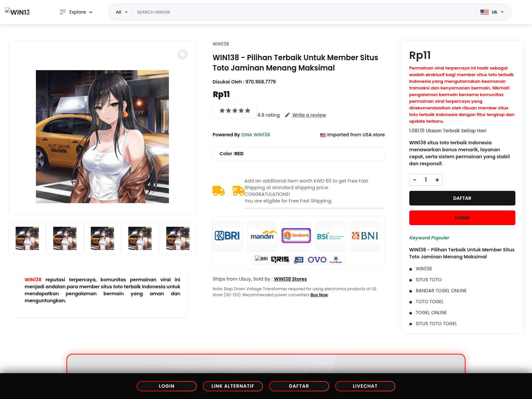The image size is (532, 399).
Task: Open LIVECHAT in bottom bar
Action: pyautogui.click(x=365, y=386)
